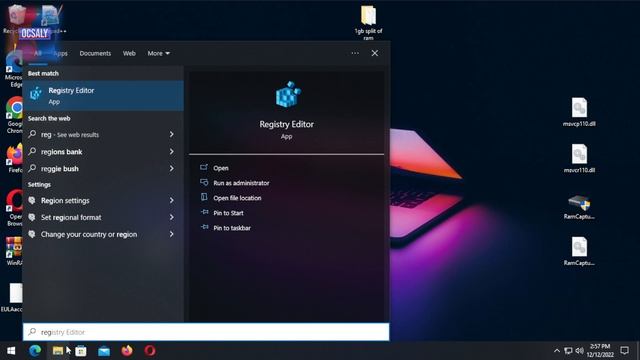Screen dimensions: 640x360
Task: Open Opera from the taskbar
Action: 150,351
